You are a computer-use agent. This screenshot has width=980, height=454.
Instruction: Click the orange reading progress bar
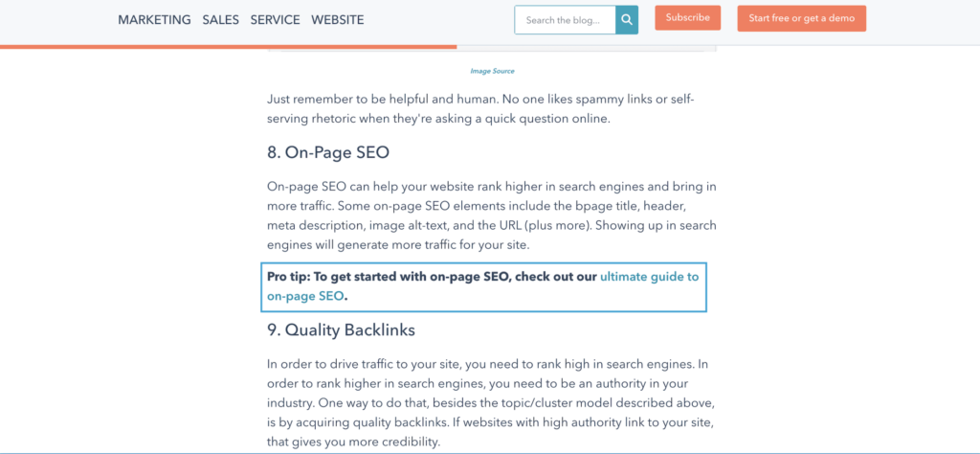[x=228, y=46]
